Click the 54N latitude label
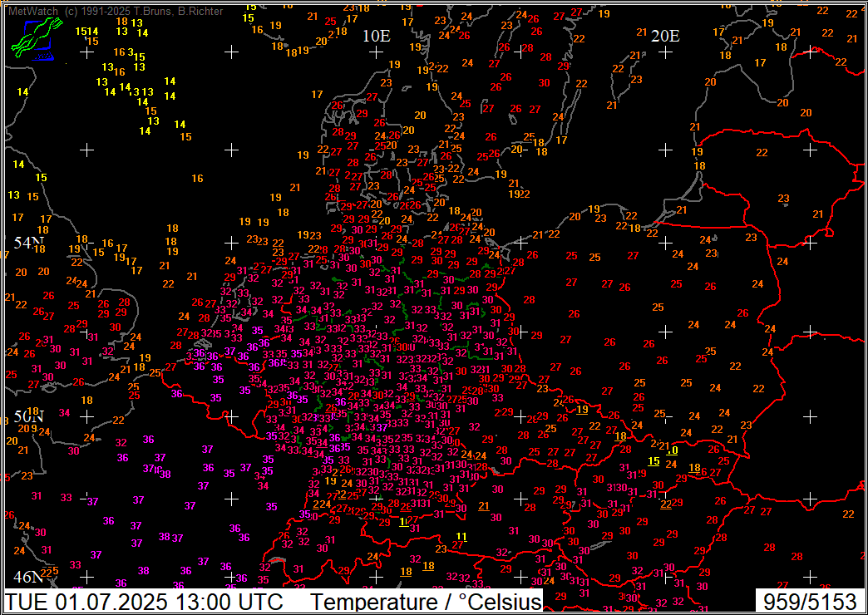 pos(29,242)
